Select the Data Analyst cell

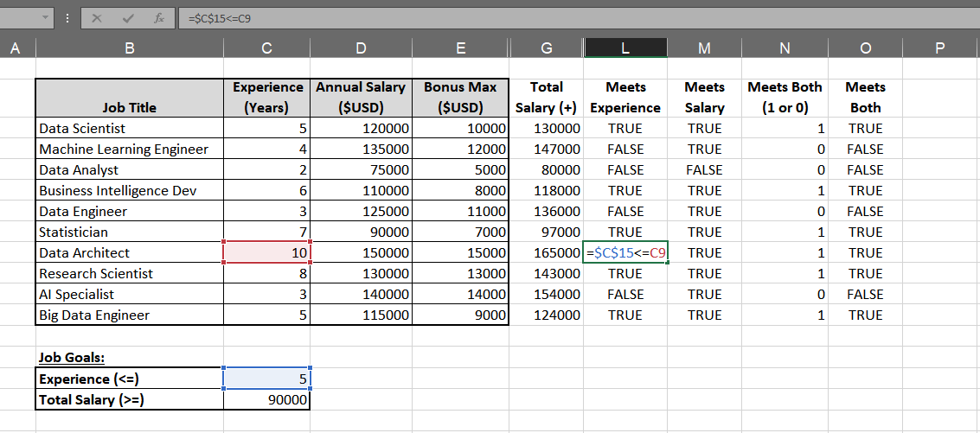point(130,169)
